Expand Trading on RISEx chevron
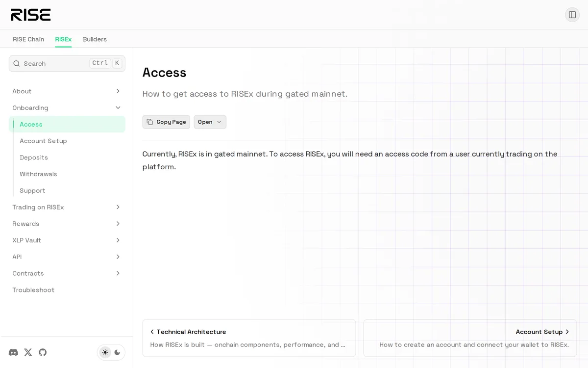This screenshot has height=368, width=588. pos(118,207)
